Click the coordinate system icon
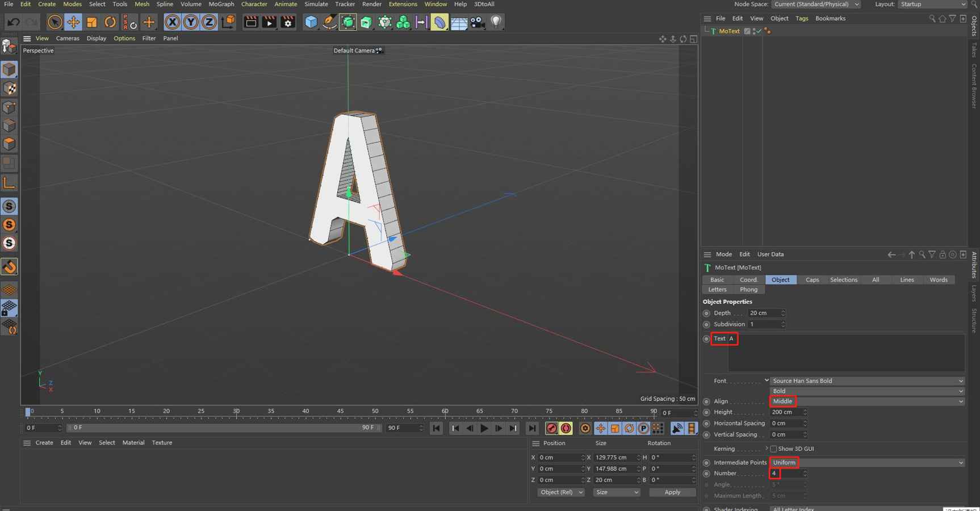980x511 pixels. [228, 22]
